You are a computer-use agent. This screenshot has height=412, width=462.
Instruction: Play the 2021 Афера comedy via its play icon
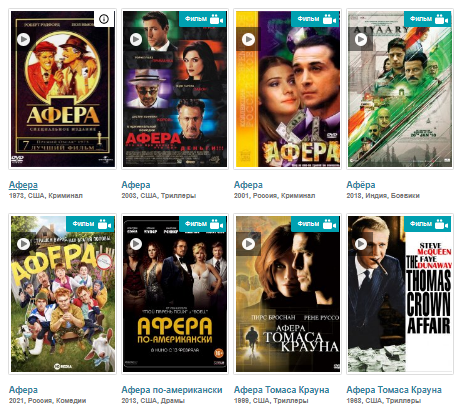coord(23,244)
